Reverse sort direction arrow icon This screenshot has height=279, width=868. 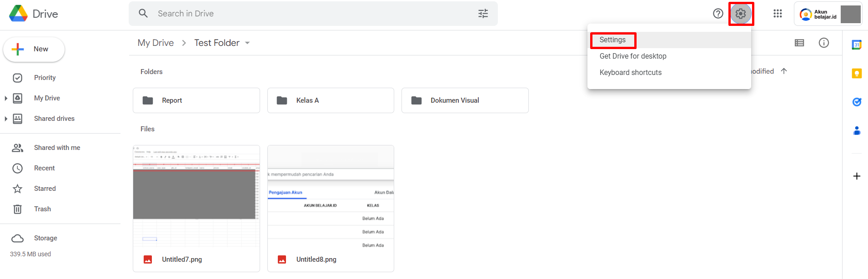tap(784, 71)
